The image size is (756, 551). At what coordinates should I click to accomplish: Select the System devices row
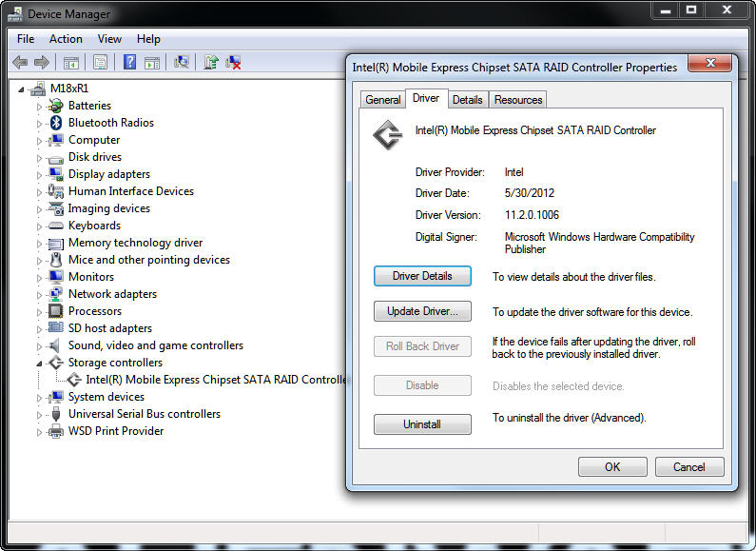point(107,397)
